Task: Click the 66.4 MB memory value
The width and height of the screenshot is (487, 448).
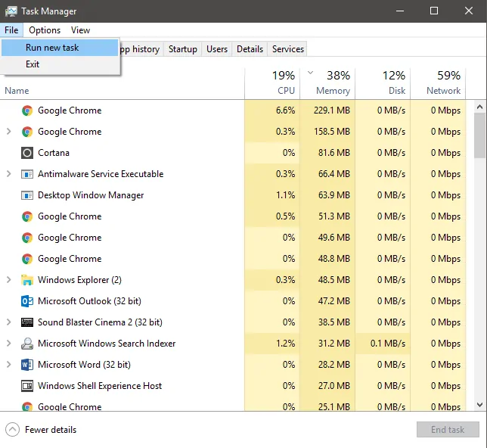Action: pos(334,174)
